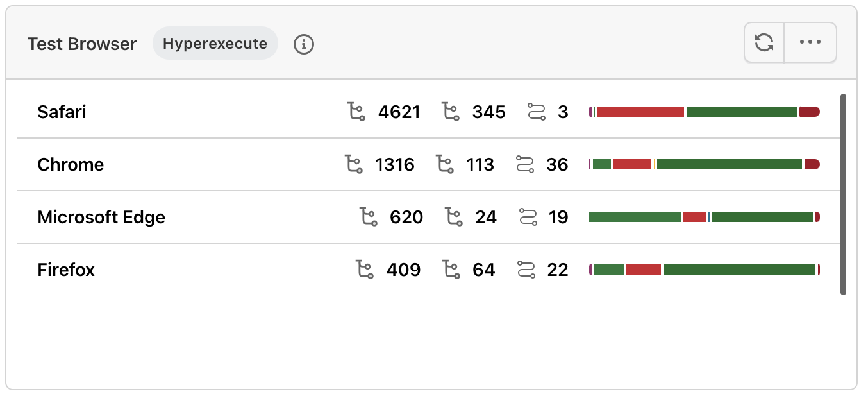Click the flow icon in Chrome row
Viewport: 868px width, 403px height.
[525, 165]
